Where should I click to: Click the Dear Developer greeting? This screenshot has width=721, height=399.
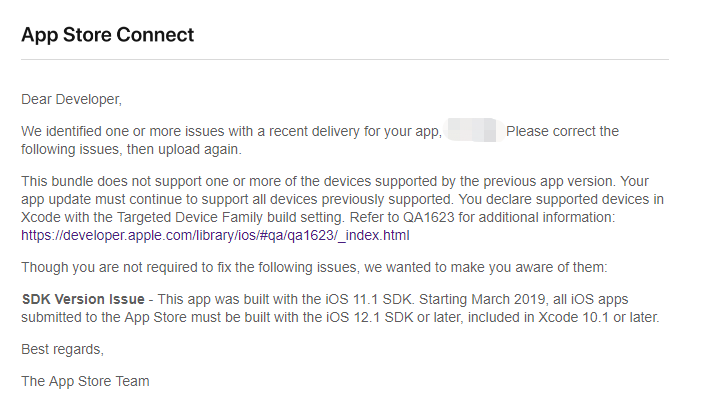coord(71,99)
